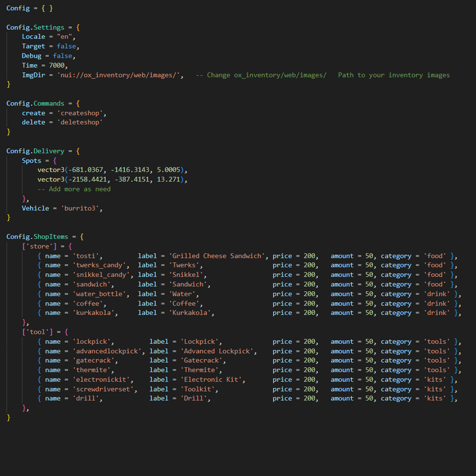The image size is (476, 476).
Task: Click the Time value 7000
Action: [x=57, y=65]
